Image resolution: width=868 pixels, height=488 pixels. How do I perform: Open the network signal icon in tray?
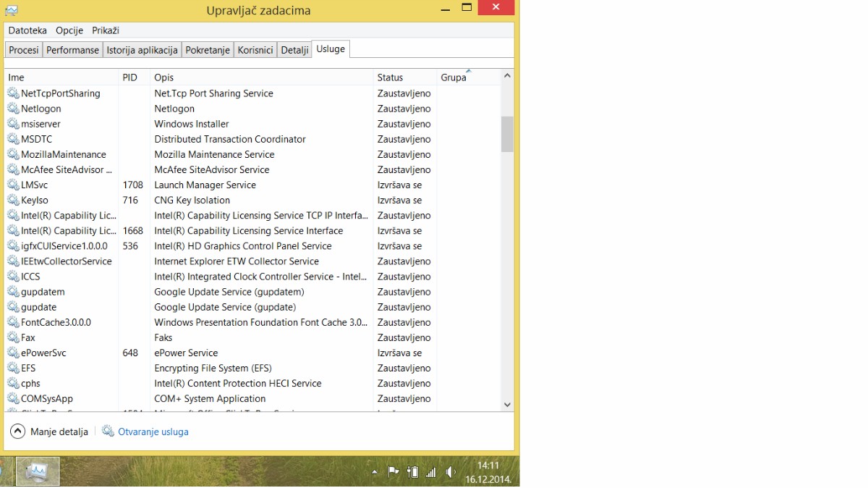click(x=432, y=472)
